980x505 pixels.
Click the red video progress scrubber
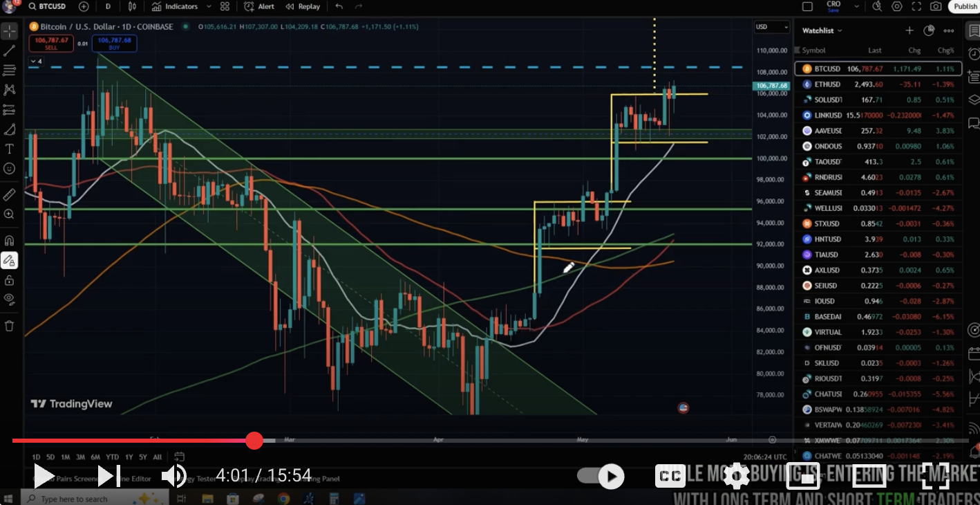click(254, 441)
